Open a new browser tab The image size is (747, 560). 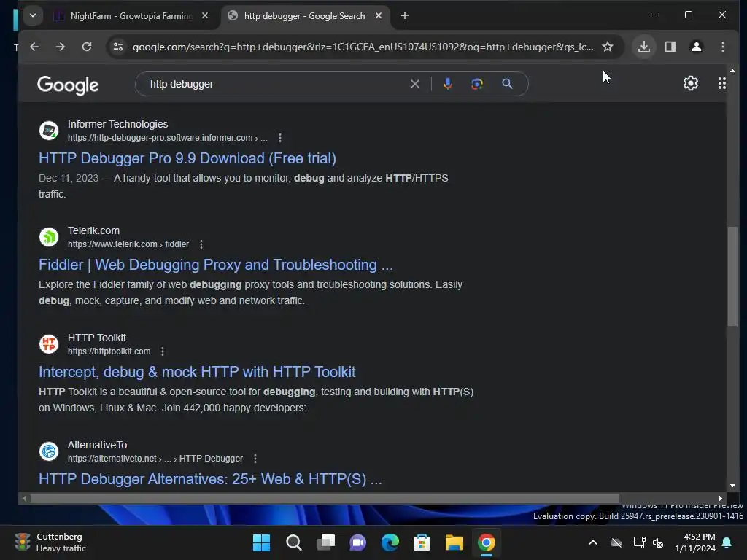coord(404,16)
